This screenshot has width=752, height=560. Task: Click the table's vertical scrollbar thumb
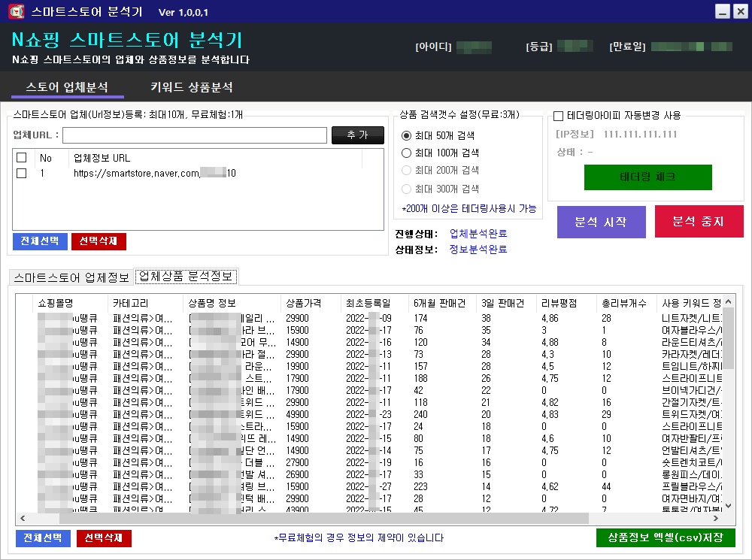pyautogui.click(x=729, y=338)
